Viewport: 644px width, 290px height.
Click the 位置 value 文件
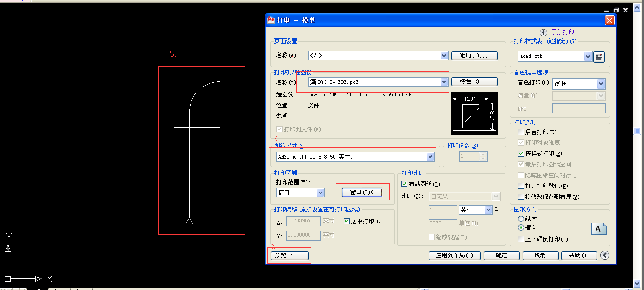coord(313,105)
